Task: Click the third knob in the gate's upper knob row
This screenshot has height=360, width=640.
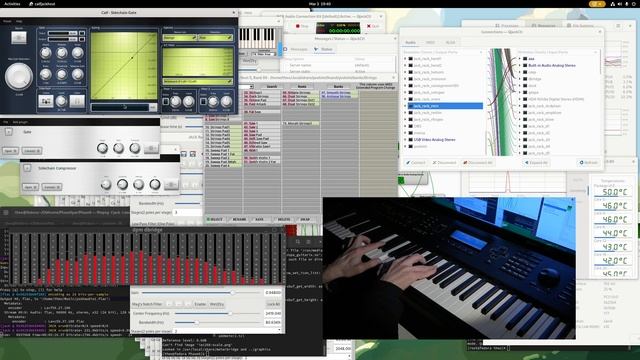Action: [x=77, y=52]
